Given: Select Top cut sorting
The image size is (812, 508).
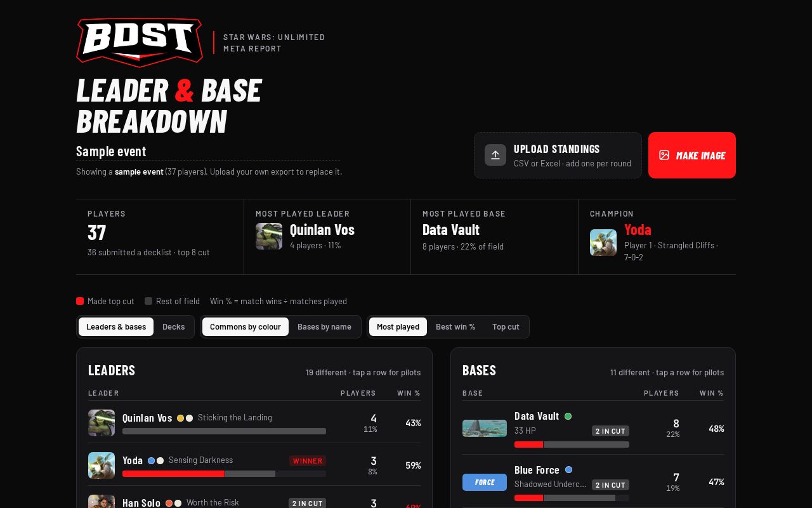Looking at the screenshot, I should point(506,326).
